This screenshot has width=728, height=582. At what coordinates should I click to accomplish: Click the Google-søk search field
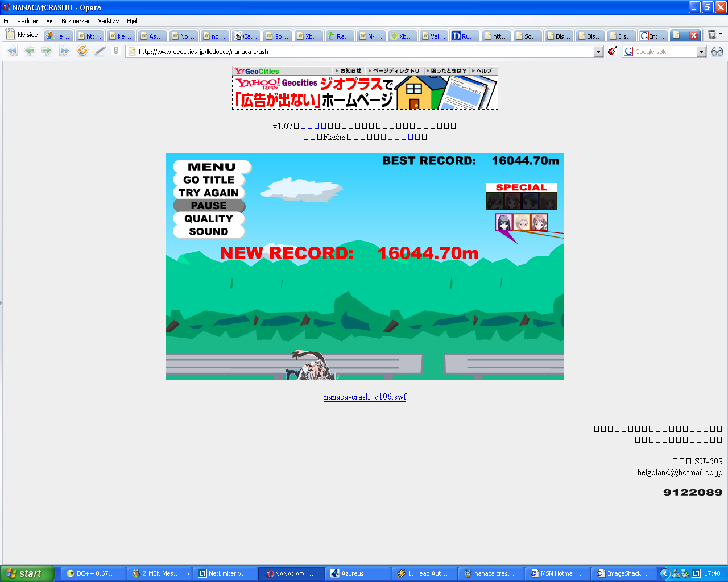[665, 52]
